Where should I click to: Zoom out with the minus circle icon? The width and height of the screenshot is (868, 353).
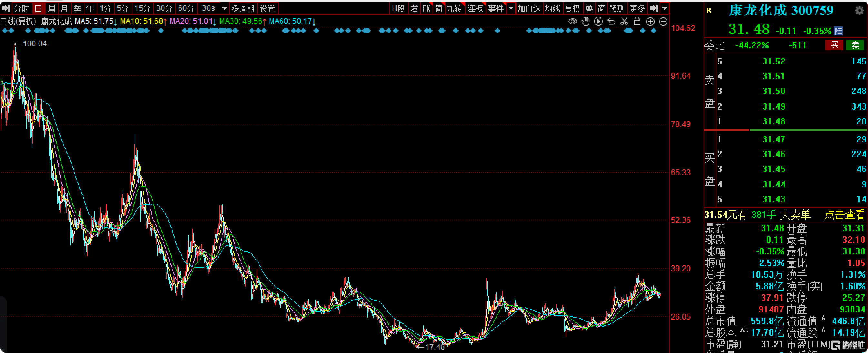click(663, 22)
